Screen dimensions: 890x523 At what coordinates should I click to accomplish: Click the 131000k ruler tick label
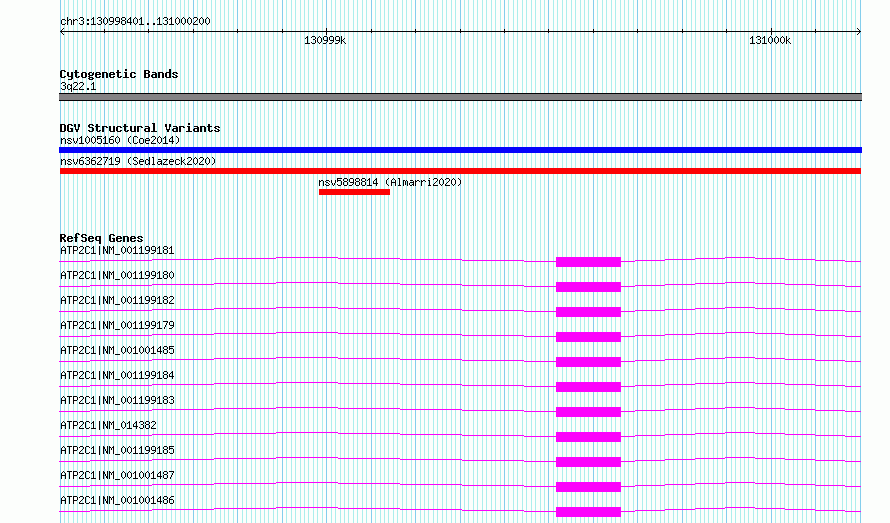point(770,40)
